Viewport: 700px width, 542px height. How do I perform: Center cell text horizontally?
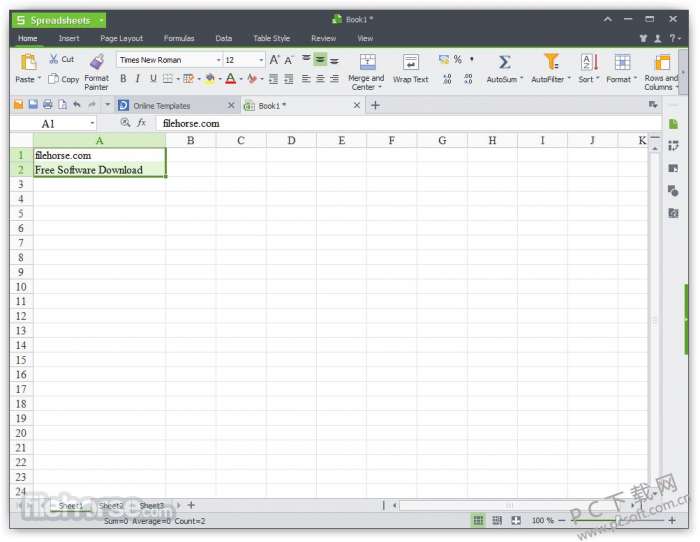tap(320, 79)
